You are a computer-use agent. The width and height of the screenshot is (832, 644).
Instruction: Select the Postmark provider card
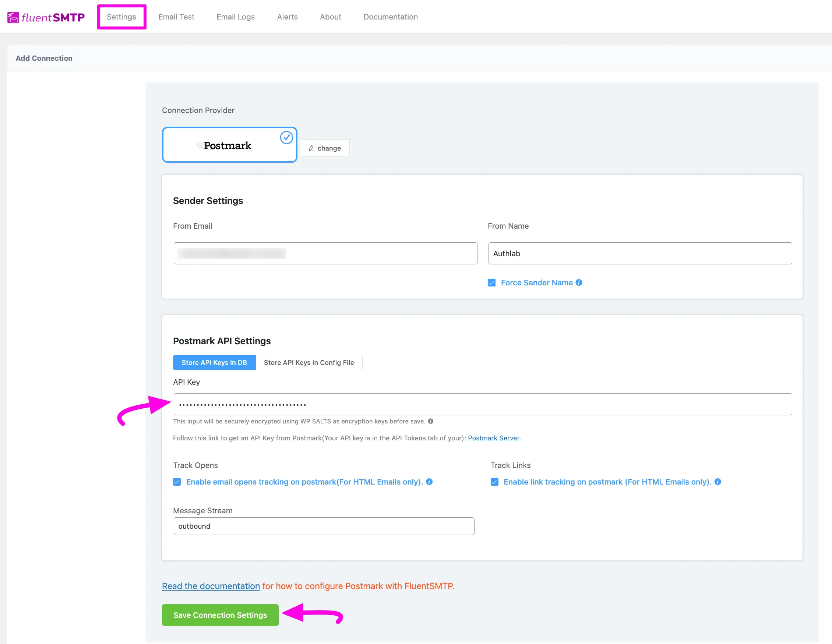click(229, 145)
